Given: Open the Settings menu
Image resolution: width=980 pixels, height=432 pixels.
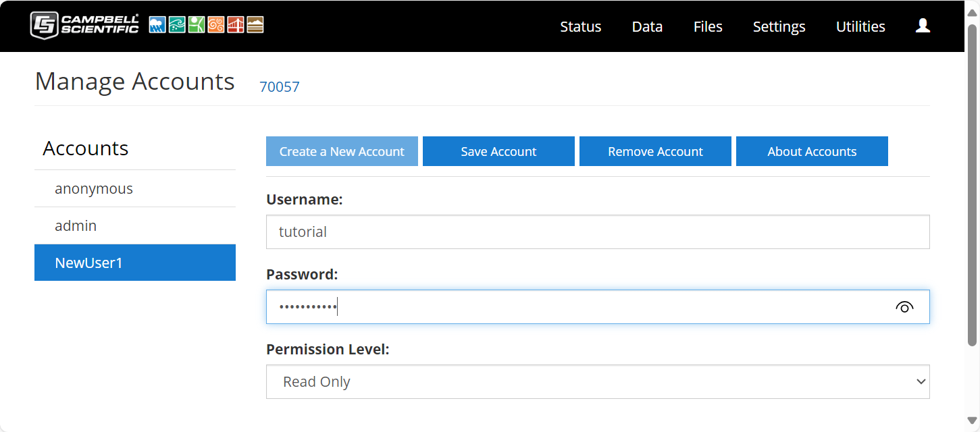Looking at the screenshot, I should 779,27.
